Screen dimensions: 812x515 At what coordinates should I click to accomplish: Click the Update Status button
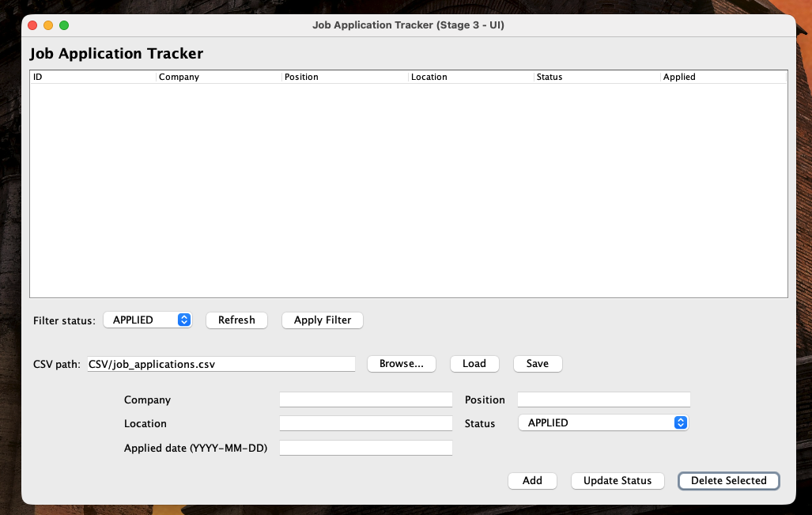pos(617,481)
